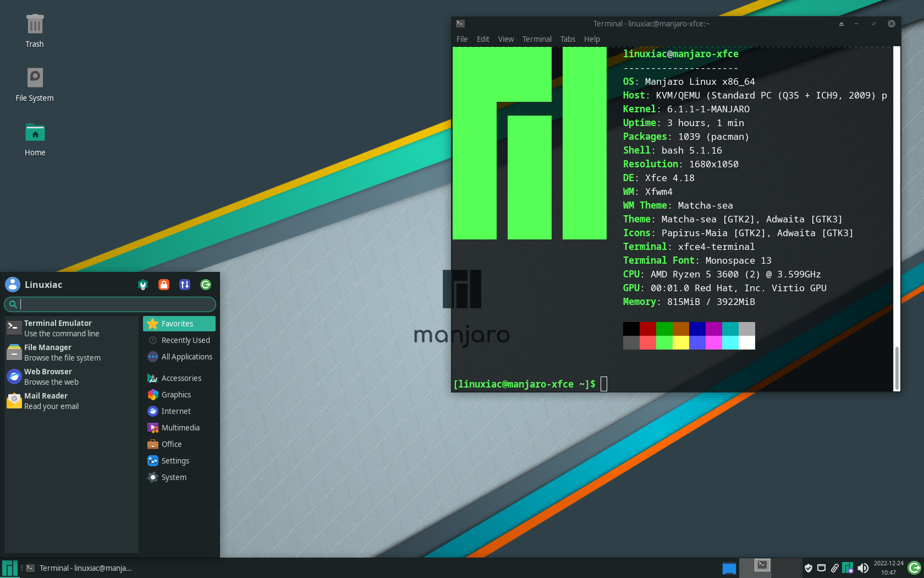Screen dimensions: 924x578
Task: Show the All Applications category
Action: (179, 357)
